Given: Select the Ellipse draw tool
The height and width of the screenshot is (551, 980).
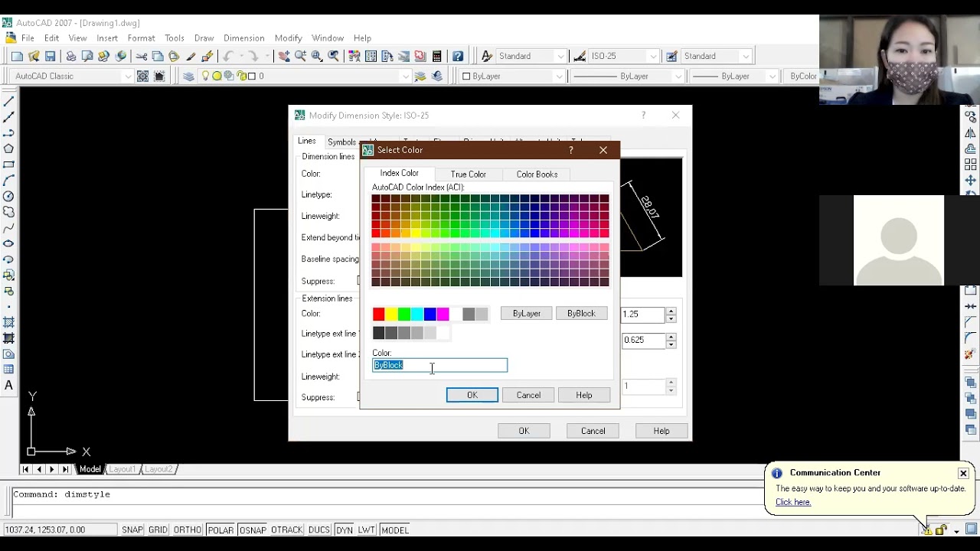Looking at the screenshot, I should [x=8, y=243].
